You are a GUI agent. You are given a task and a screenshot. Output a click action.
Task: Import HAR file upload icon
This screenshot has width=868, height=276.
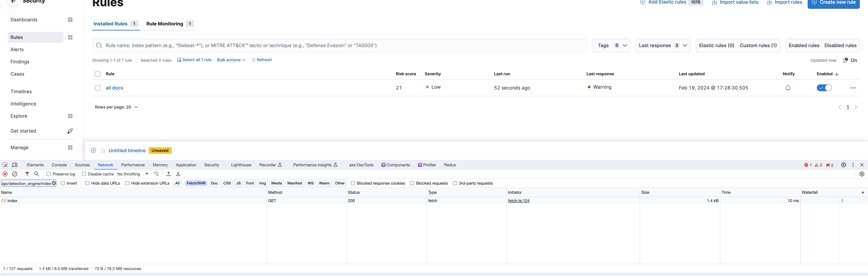pyautogui.click(x=168, y=174)
